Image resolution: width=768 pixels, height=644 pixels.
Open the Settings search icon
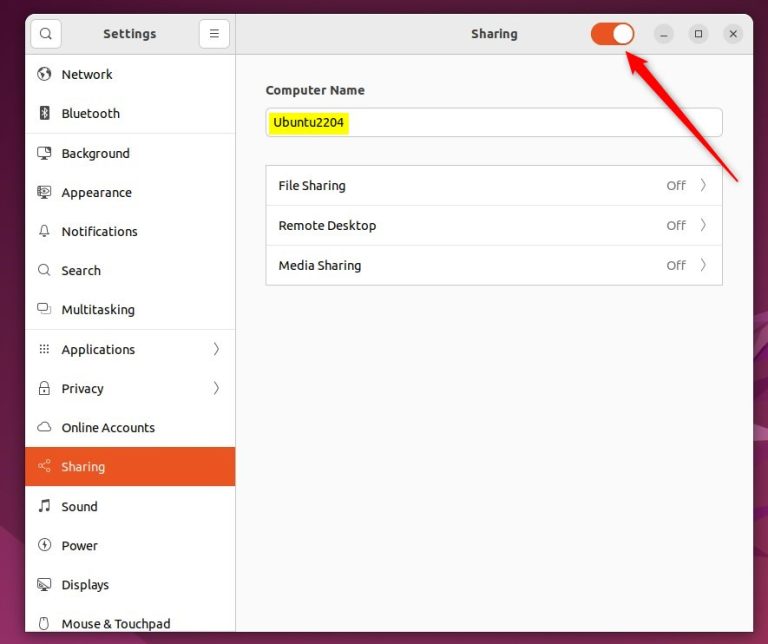click(46, 34)
